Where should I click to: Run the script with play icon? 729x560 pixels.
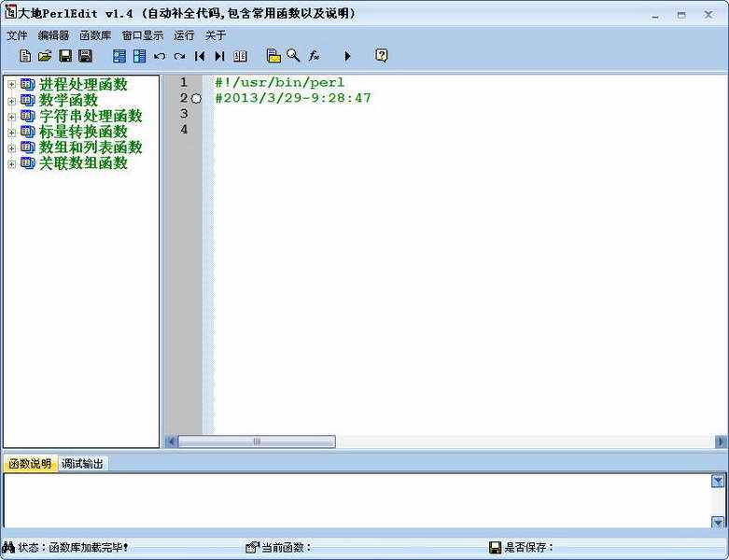pos(347,56)
